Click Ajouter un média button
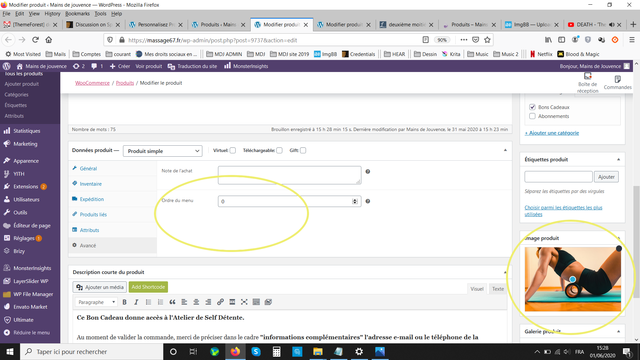This screenshot has width=640, height=360. click(x=100, y=287)
